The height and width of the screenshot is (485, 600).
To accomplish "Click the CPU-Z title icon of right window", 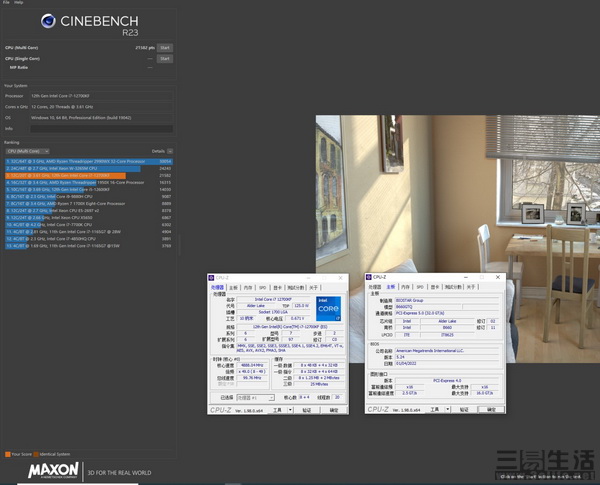I will pyautogui.click(x=371, y=276).
